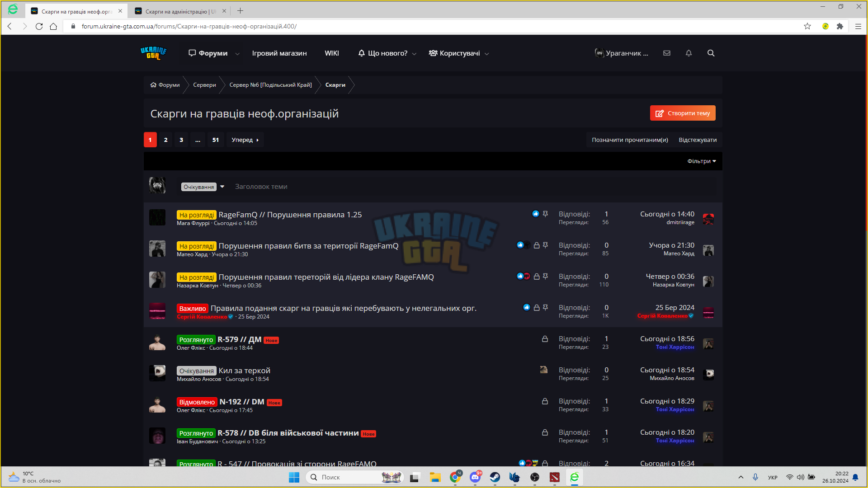
Task: Go to the browser home page icon
Action: [53, 26]
